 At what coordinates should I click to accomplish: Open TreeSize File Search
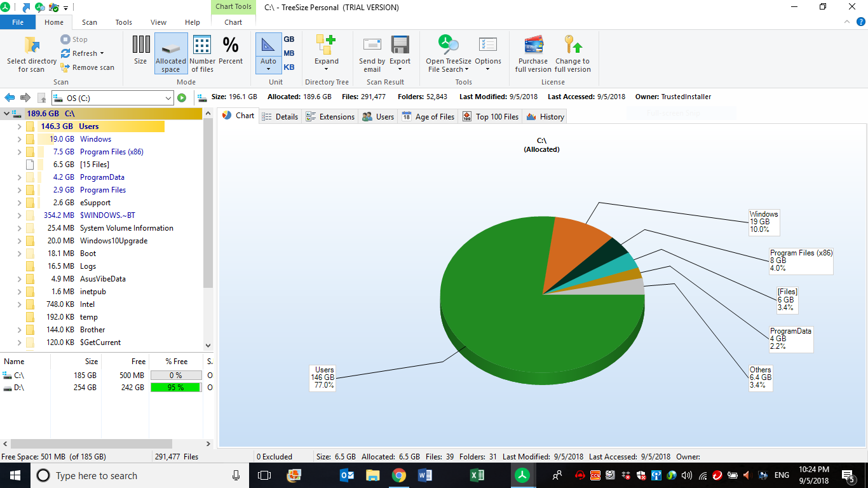point(449,53)
